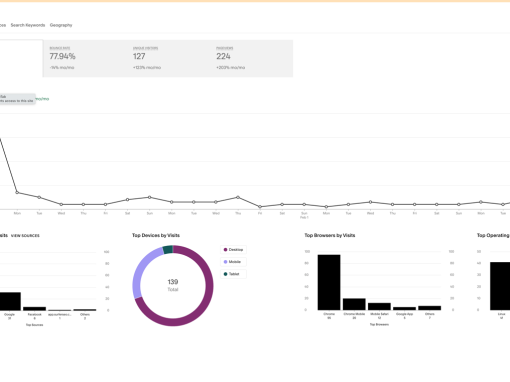Click the Google bar in Top Sources
Image resolution: width=510 pixels, height=382 pixels.
tap(9, 301)
